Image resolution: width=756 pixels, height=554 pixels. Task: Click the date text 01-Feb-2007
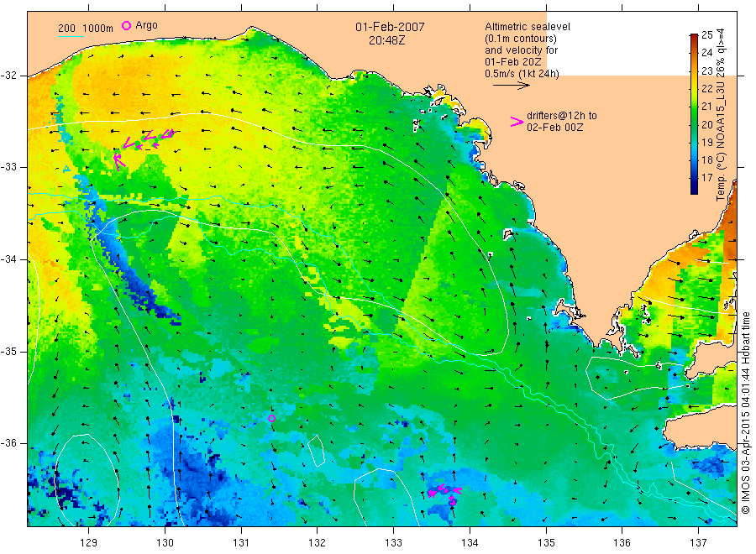[390, 27]
